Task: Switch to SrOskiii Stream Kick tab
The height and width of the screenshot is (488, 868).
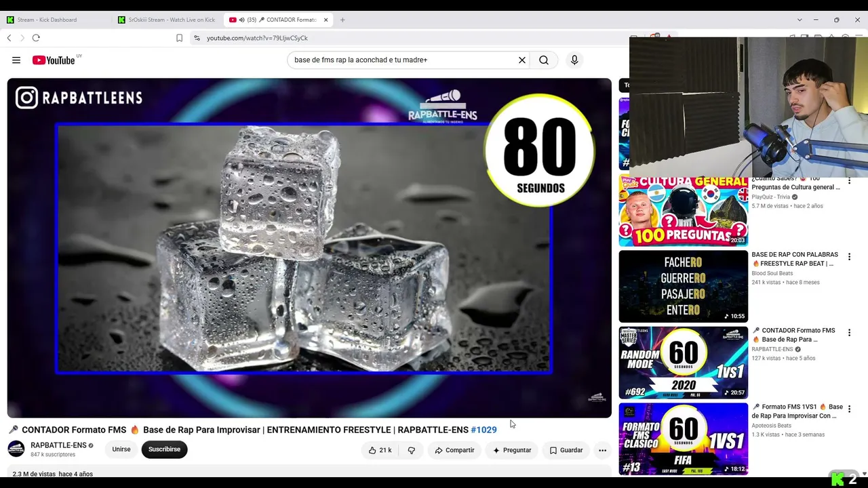Action: [168, 20]
